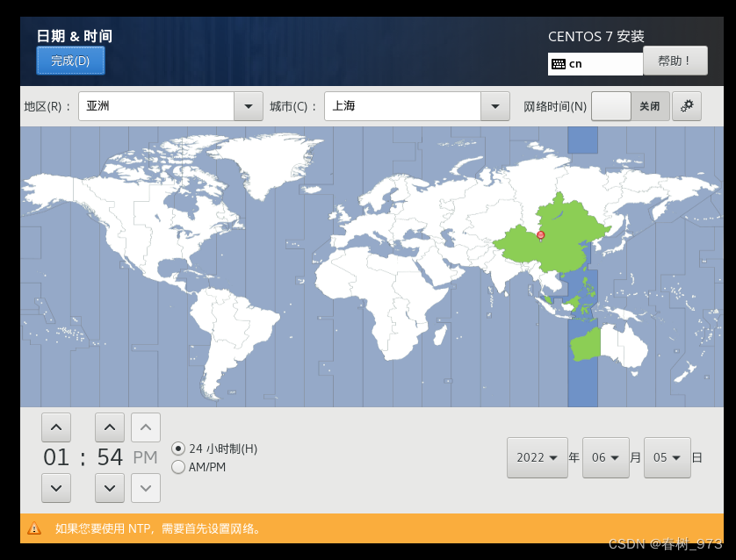Open the 城市 city dropdown showing 上海
This screenshot has width=736, height=560.
417,106
